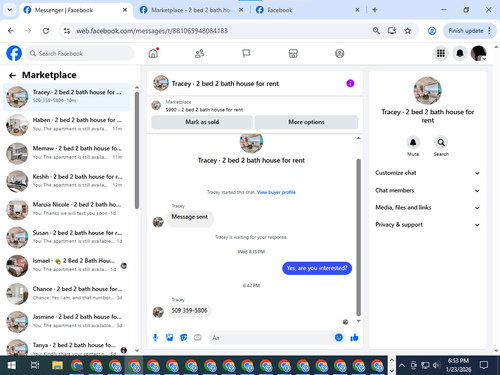Click the 509 359-5806 message bubble
The height and width of the screenshot is (375, 500).
(189, 311)
